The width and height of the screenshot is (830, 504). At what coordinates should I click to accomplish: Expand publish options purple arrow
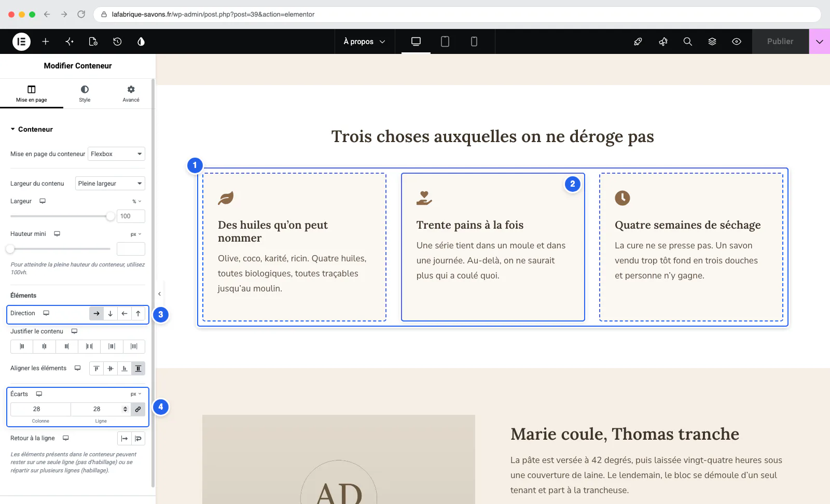click(820, 41)
